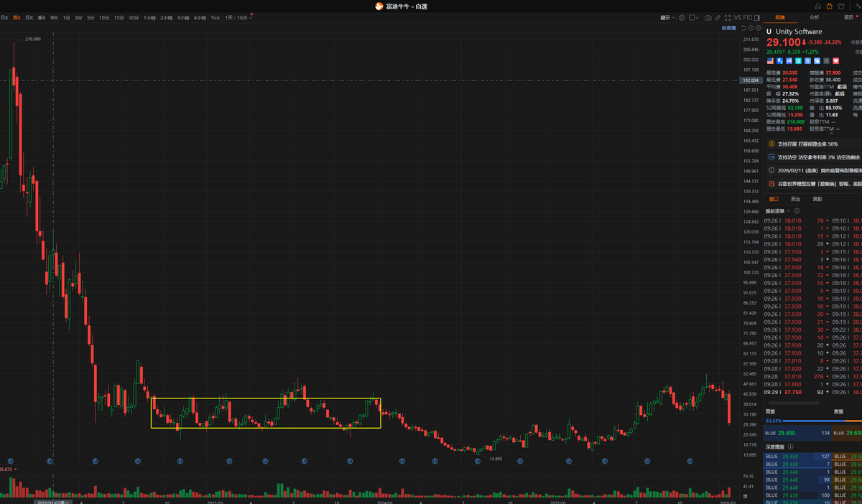Open customer service headset icon
Screen dimensions: 862x504
818,6
